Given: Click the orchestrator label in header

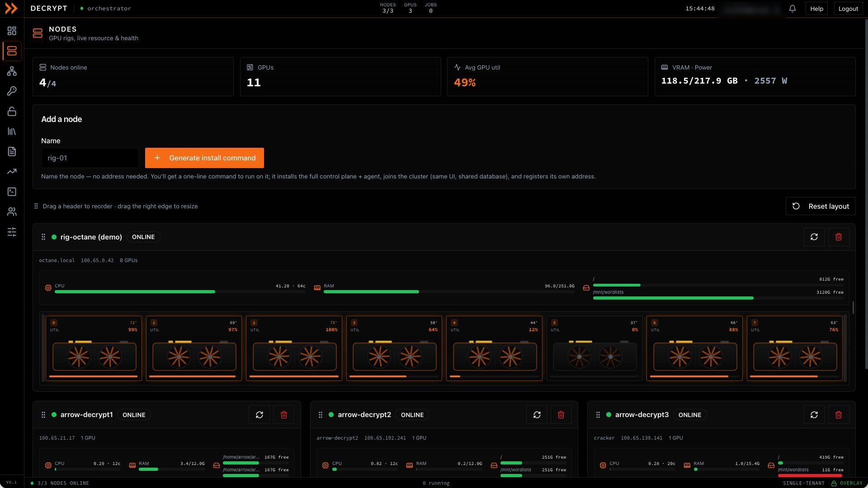Looking at the screenshot, I should pyautogui.click(x=109, y=9).
